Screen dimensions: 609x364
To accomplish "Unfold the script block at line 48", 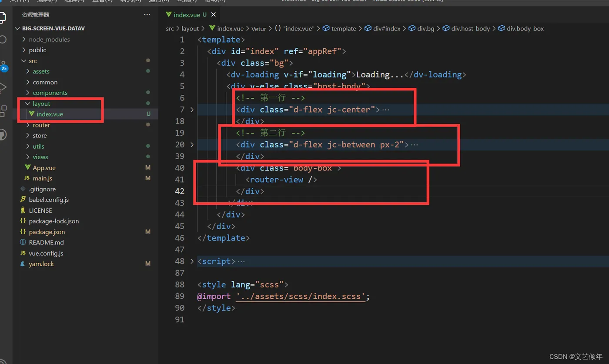I will coord(192,261).
